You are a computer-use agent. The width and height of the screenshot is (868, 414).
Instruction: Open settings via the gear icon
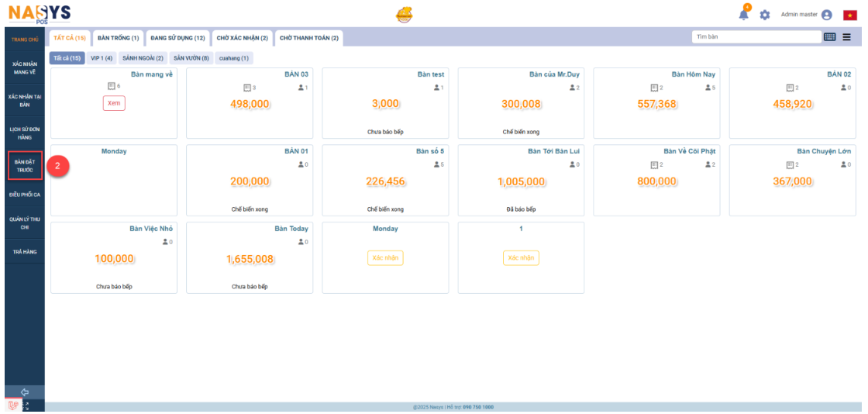point(765,15)
